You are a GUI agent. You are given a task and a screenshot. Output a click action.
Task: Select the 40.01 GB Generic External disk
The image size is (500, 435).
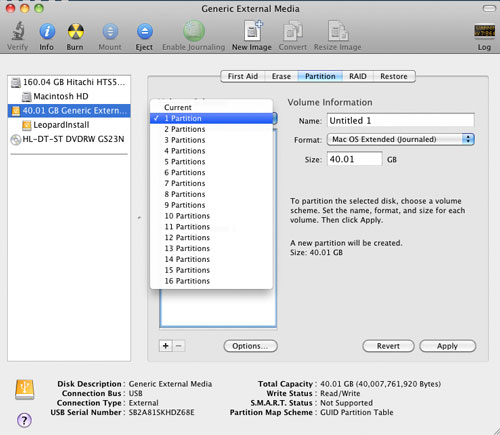(x=69, y=111)
